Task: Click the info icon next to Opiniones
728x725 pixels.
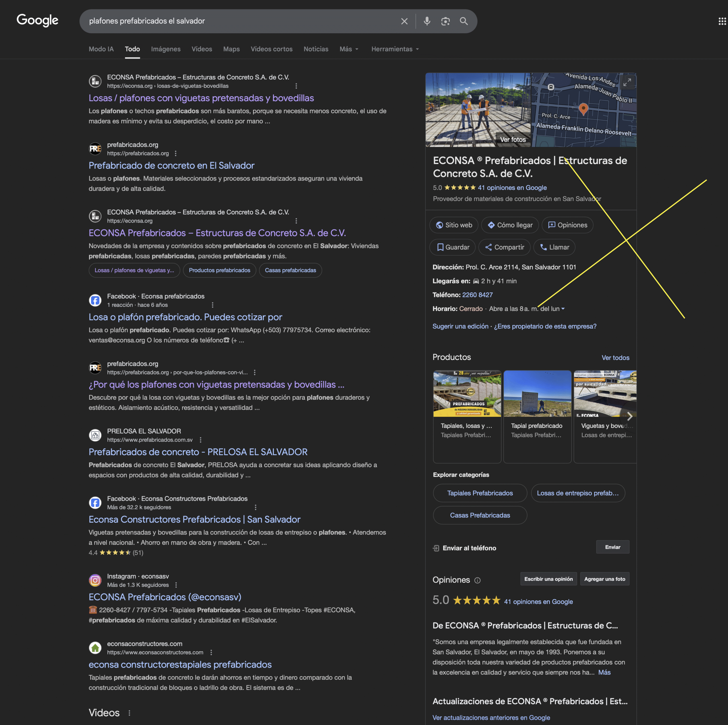Action: [x=477, y=580]
